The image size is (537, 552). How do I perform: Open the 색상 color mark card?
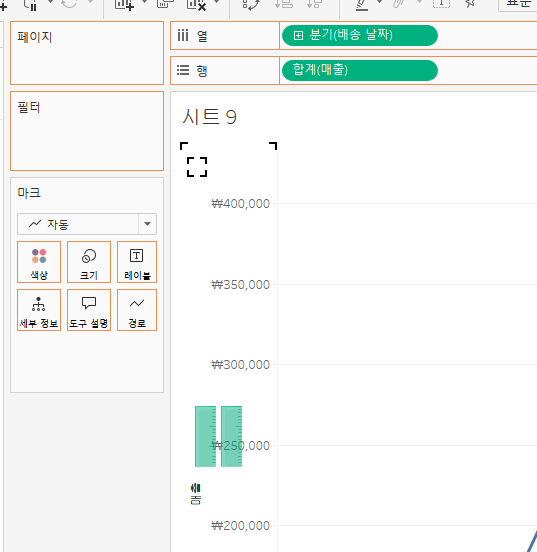39,262
